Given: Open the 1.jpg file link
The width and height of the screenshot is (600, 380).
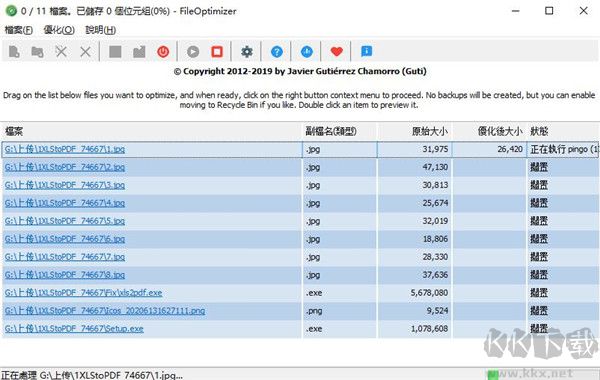Looking at the screenshot, I should pyautogui.click(x=65, y=149).
